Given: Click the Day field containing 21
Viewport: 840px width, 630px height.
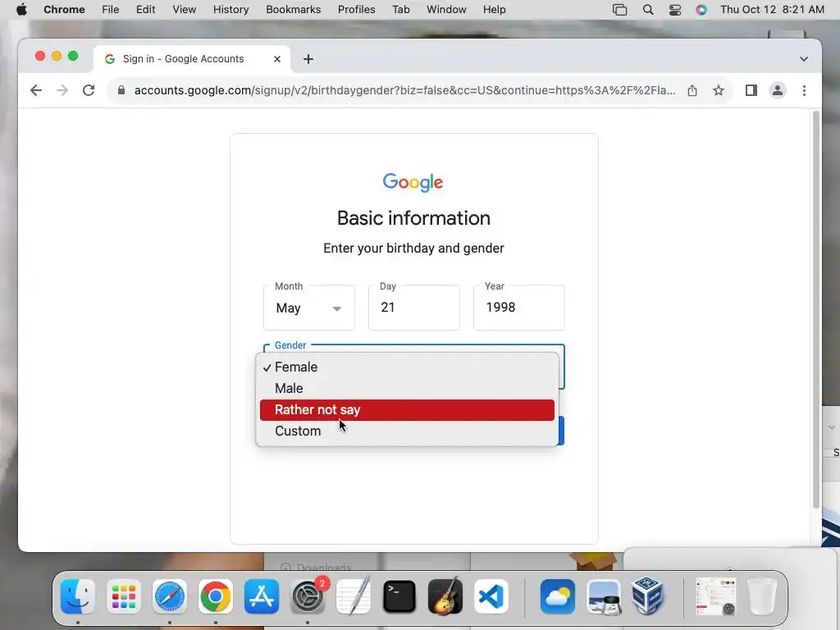Looking at the screenshot, I should (x=413, y=308).
